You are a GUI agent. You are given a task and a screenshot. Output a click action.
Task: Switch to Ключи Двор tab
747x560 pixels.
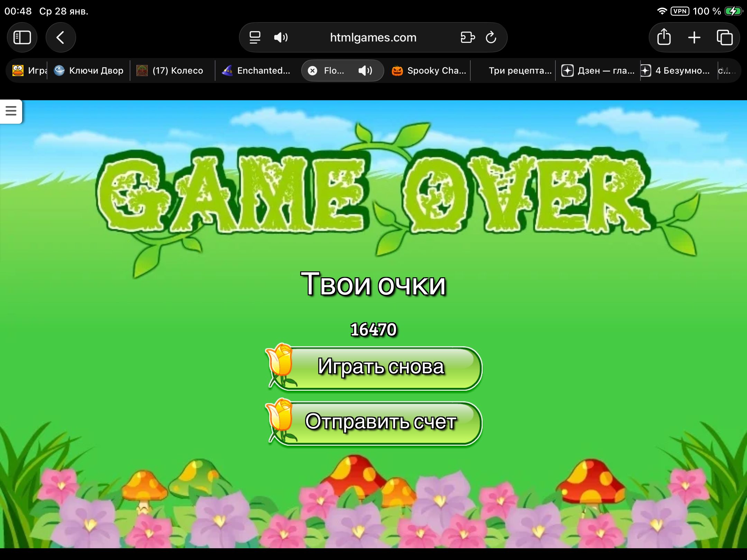tap(89, 71)
